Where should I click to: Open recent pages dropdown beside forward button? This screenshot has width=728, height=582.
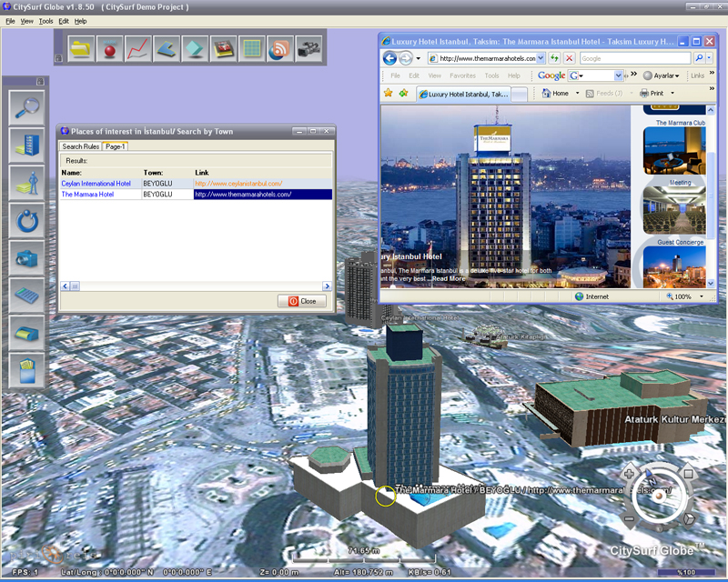point(419,58)
